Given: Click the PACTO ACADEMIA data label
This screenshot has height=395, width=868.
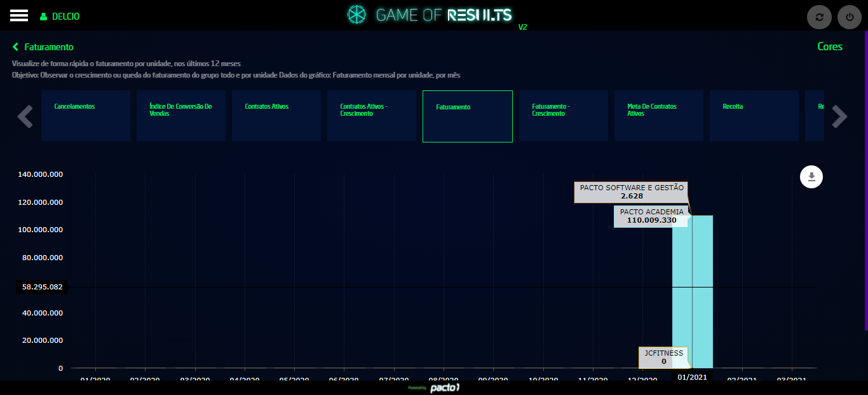Looking at the screenshot, I should 651,216.
